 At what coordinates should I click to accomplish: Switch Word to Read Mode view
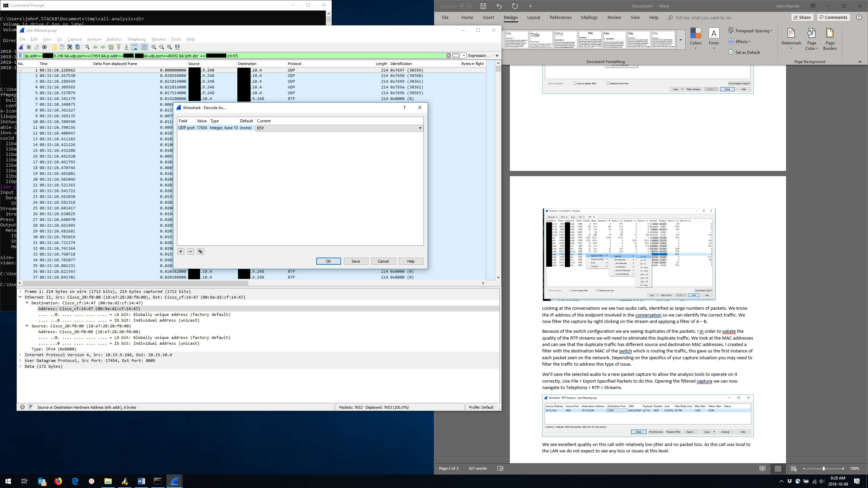(x=762, y=469)
